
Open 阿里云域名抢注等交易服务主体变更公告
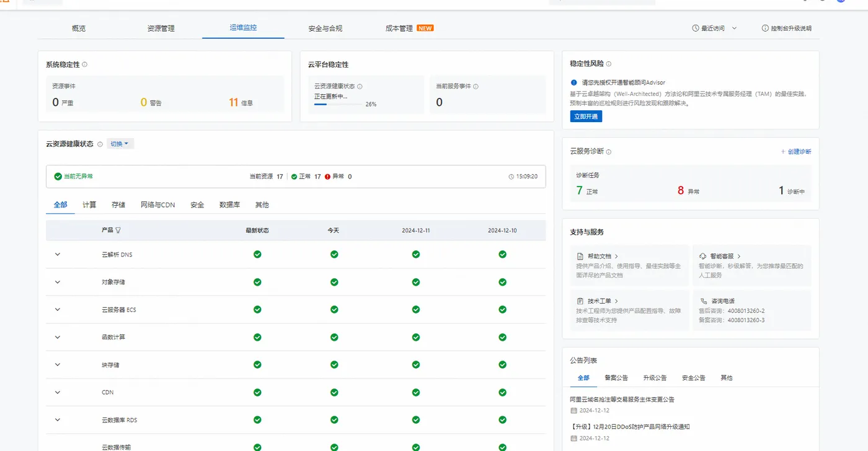(622, 400)
